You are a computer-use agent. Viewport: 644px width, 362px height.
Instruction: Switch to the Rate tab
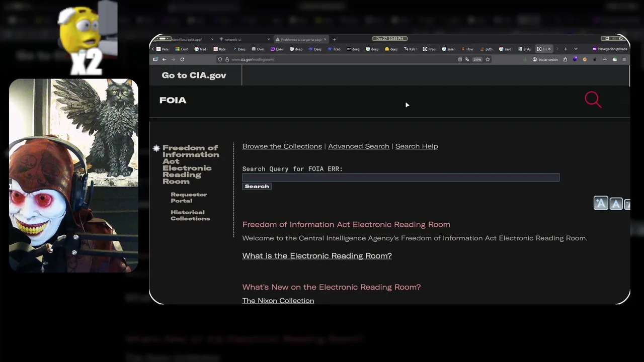(x=220, y=49)
